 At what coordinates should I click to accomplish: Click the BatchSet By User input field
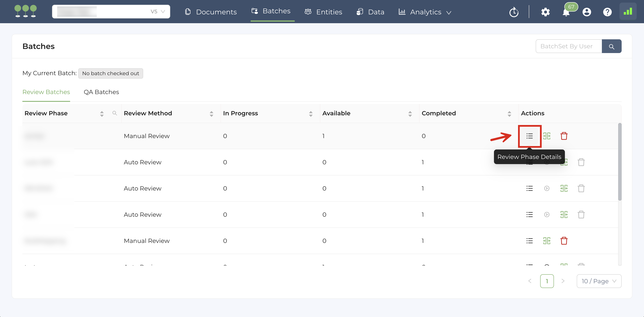(x=568, y=46)
